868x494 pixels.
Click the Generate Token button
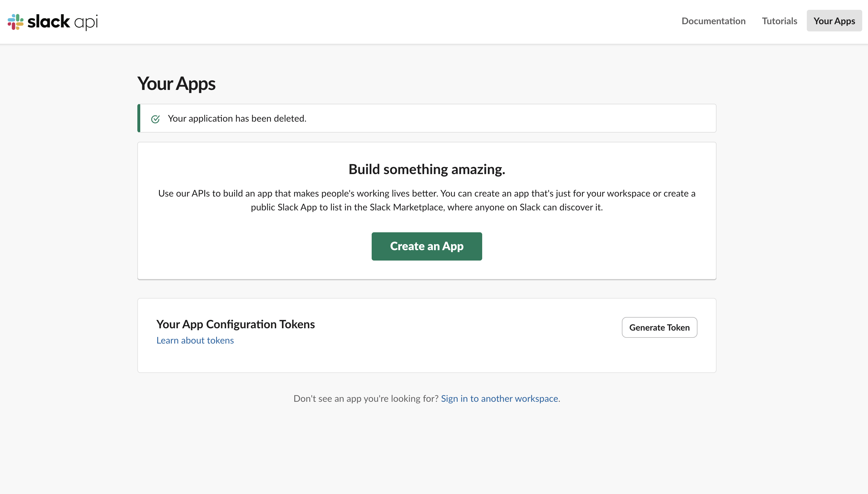coord(659,327)
